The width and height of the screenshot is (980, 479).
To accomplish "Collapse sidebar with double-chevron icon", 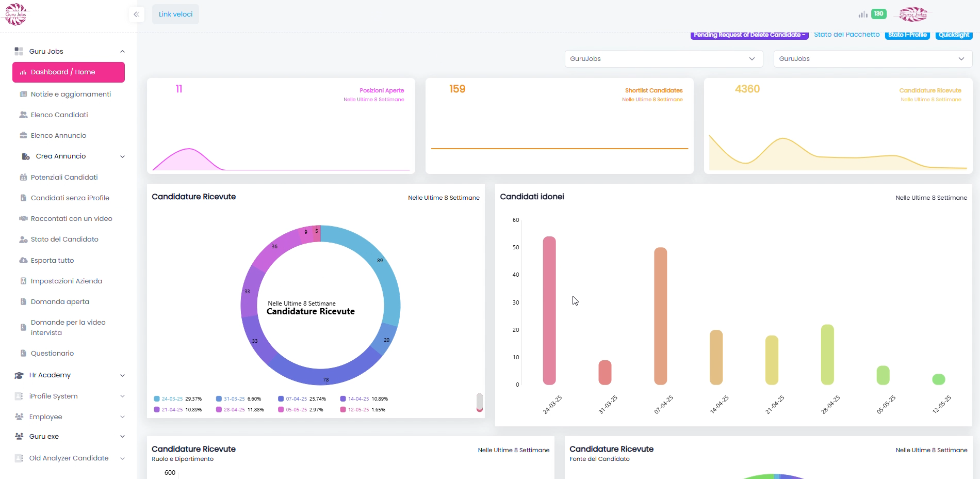I will (136, 14).
